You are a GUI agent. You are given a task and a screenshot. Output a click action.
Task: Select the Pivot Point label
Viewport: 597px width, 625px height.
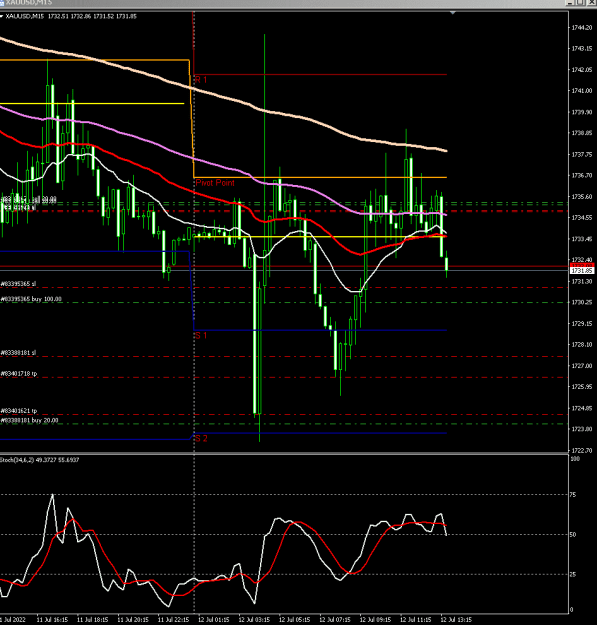point(215,183)
